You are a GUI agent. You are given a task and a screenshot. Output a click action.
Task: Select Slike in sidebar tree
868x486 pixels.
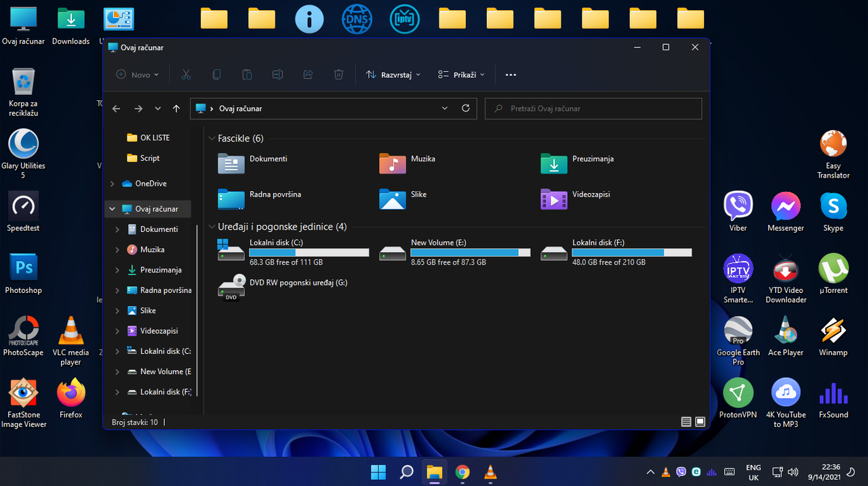(x=142, y=310)
